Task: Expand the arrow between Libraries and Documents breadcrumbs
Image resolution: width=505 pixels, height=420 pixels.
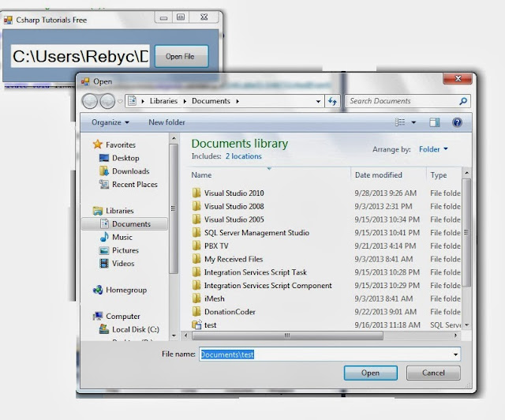Action: pyautogui.click(x=185, y=101)
